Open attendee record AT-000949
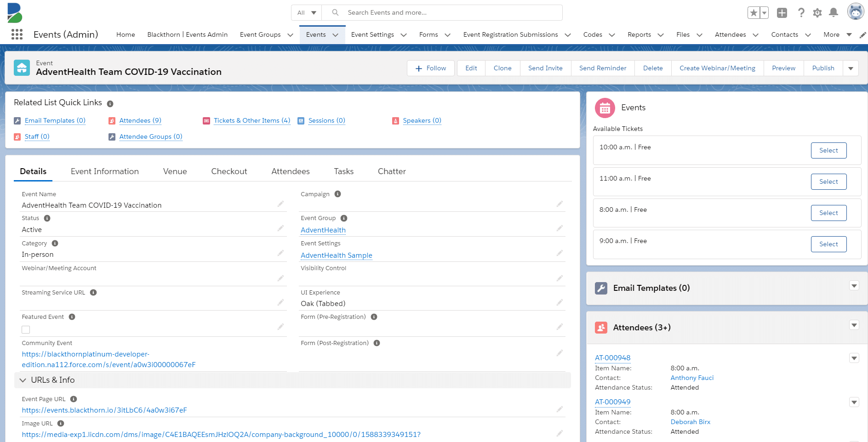Screen dimensions: 868x442 [612, 402]
